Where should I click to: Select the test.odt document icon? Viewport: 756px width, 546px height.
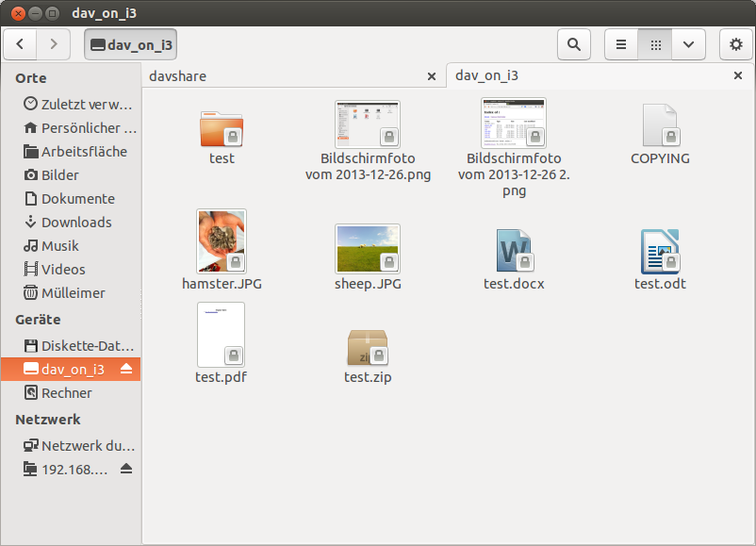tap(660, 251)
